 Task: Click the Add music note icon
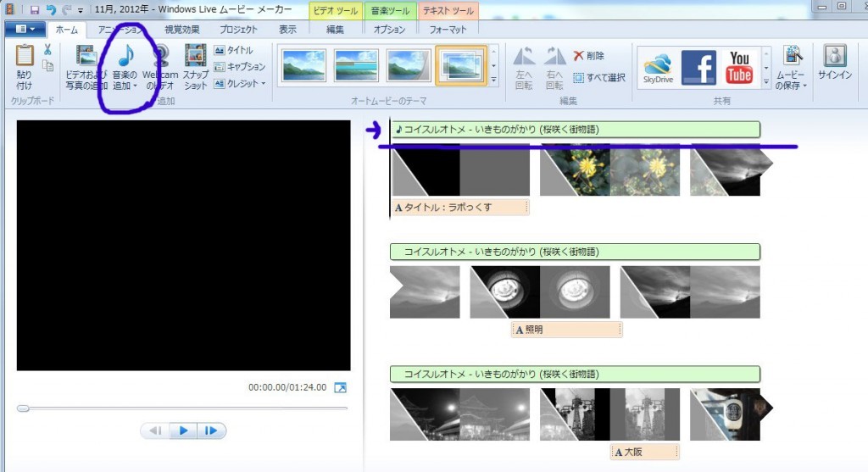[x=125, y=57]
